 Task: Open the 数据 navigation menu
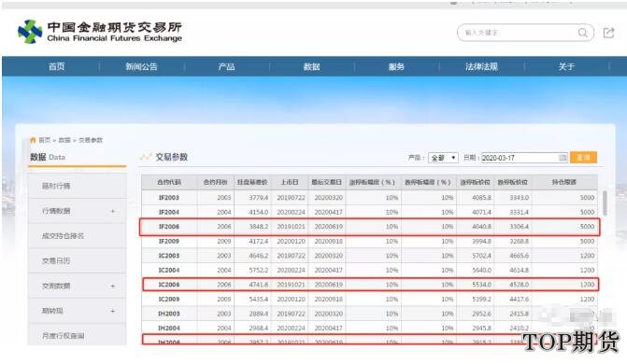(x=311, y=66)
